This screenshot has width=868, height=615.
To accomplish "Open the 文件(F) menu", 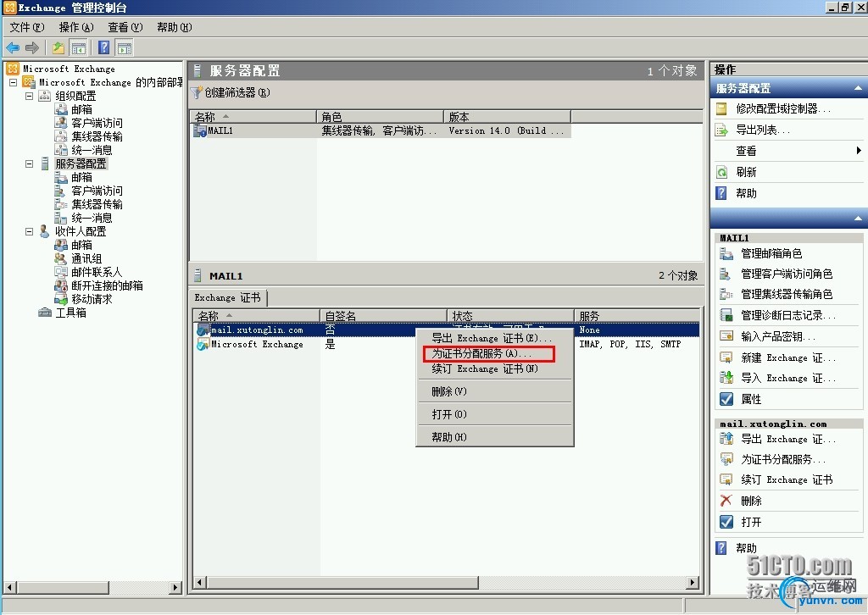I will 26,27.
